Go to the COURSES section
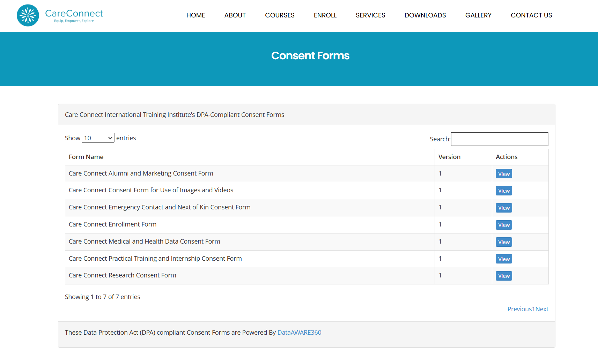 [x=280, y=15]
